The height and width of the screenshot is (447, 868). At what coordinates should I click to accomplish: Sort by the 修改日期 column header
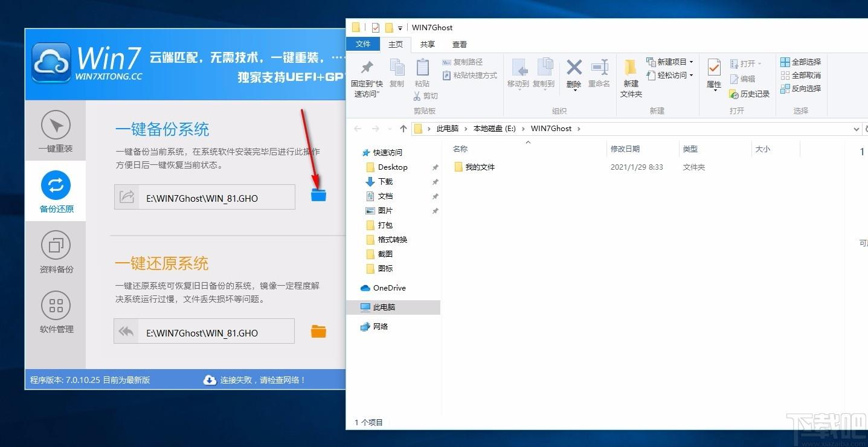coord(625,149)
